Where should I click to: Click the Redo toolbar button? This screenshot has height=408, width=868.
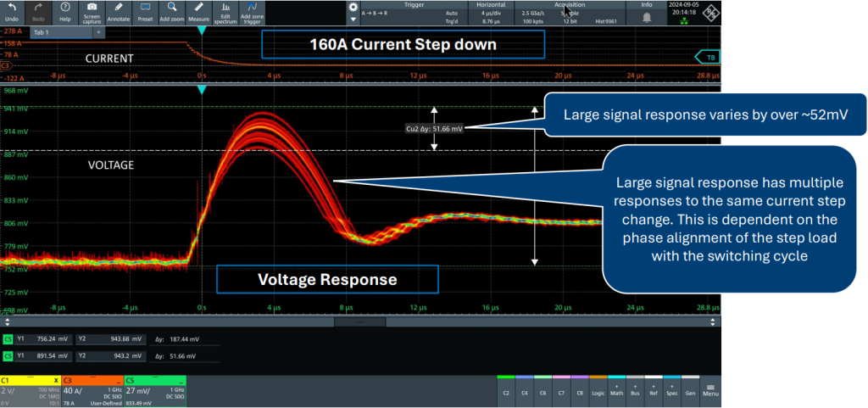point(39,12)
